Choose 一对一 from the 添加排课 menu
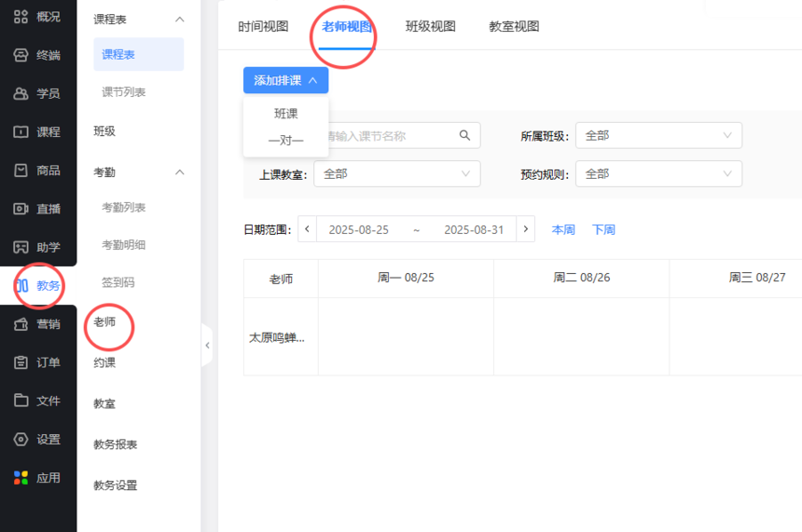This screenshot has width=802, height=532. 286,140
